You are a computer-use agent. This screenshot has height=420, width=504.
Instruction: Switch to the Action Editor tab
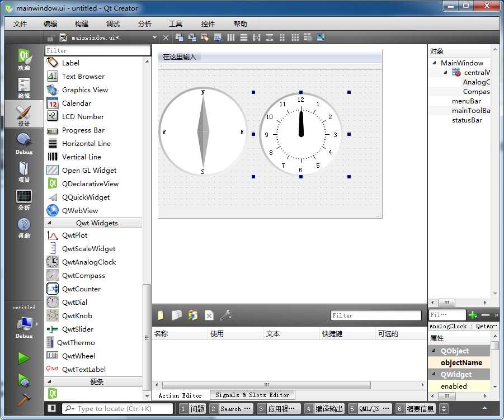point(180,395)
